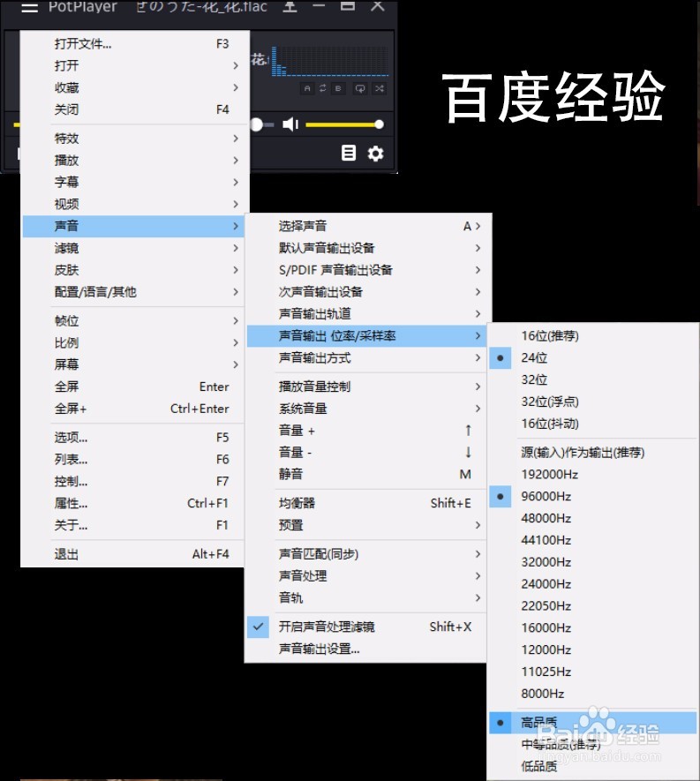
Task: Click the pin on top icon in title bar
Action: click(x=290, y=6)
